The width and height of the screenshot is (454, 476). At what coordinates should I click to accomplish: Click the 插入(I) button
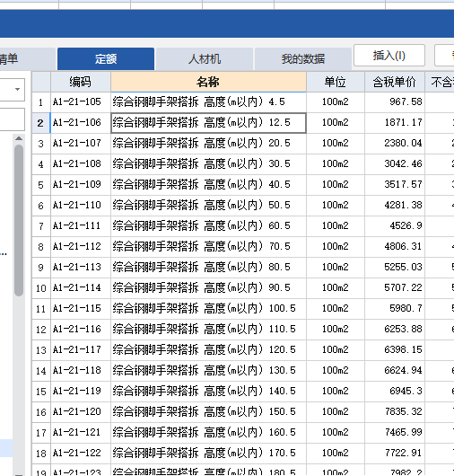tap(389, 56)
